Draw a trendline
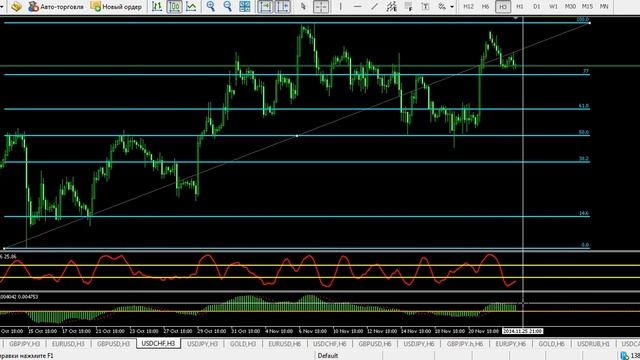The width and height of the screenshot is (640, 360). 374,7
